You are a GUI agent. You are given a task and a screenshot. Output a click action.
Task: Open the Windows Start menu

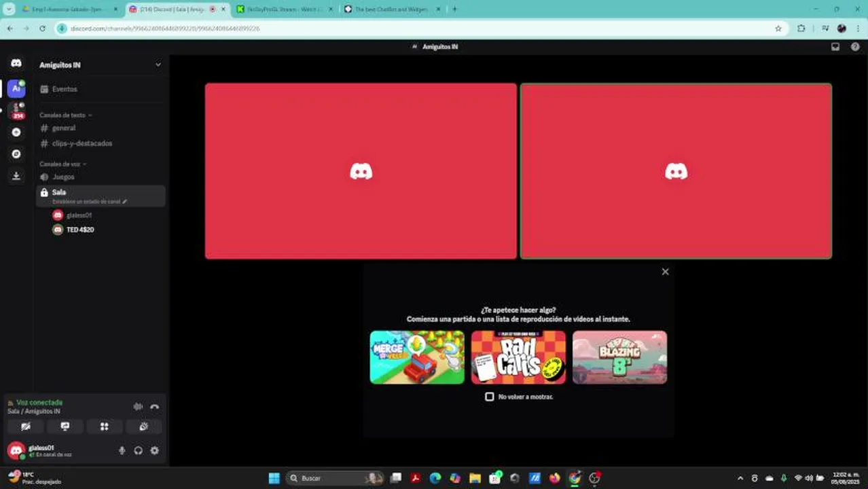point(274,478)
